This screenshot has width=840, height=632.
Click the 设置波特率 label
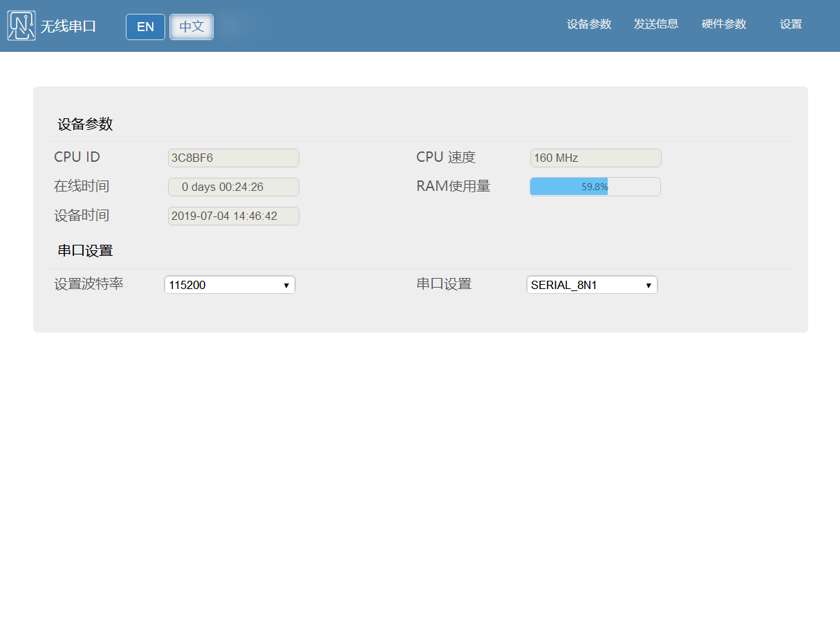88,284
